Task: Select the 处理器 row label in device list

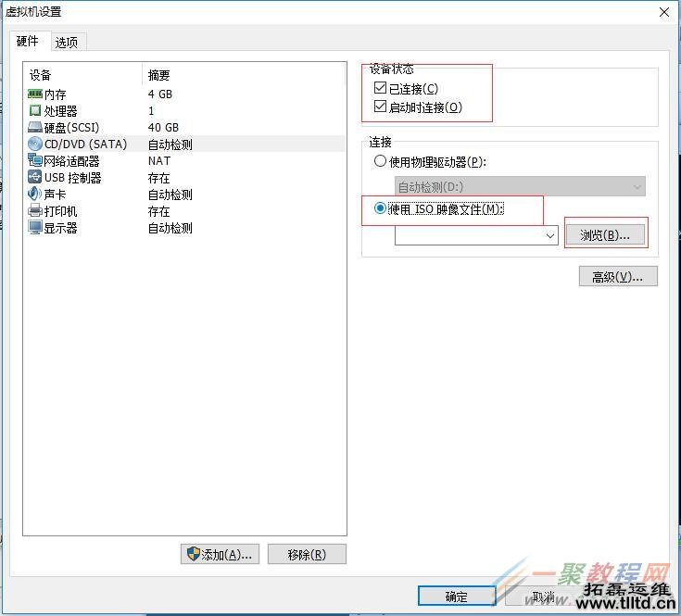Action: click(x=61, y=111)
